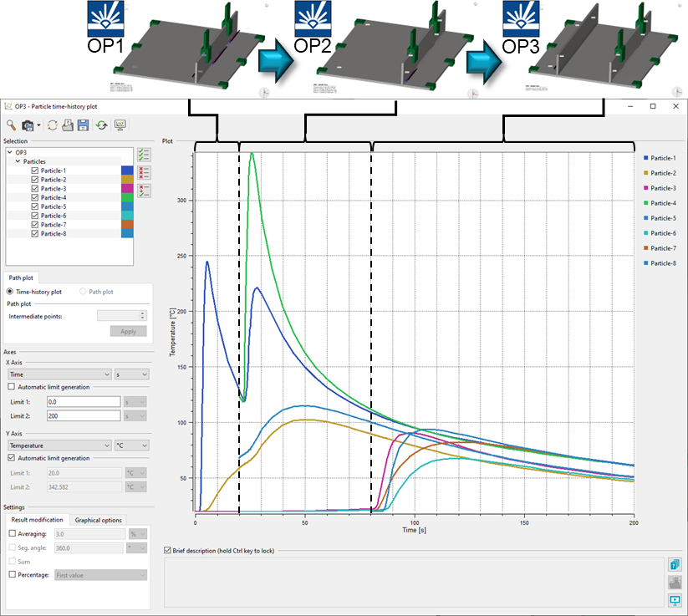Open the Y axis Temperature dropdown
The image size is (688, 616).
59,445
